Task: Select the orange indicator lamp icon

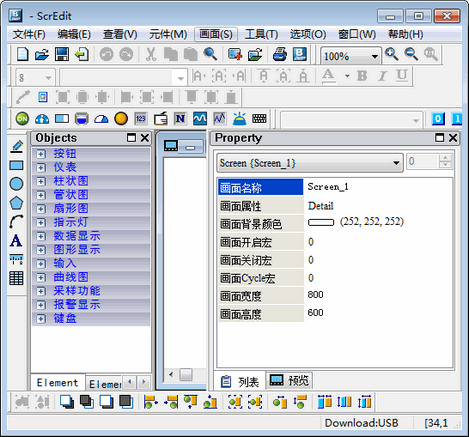Action: point(121,118)
